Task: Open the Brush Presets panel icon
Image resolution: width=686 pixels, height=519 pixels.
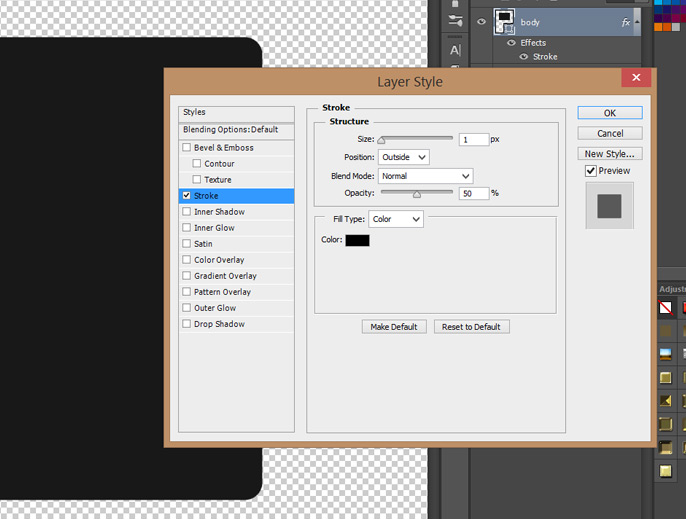Action: coord(455,21)
